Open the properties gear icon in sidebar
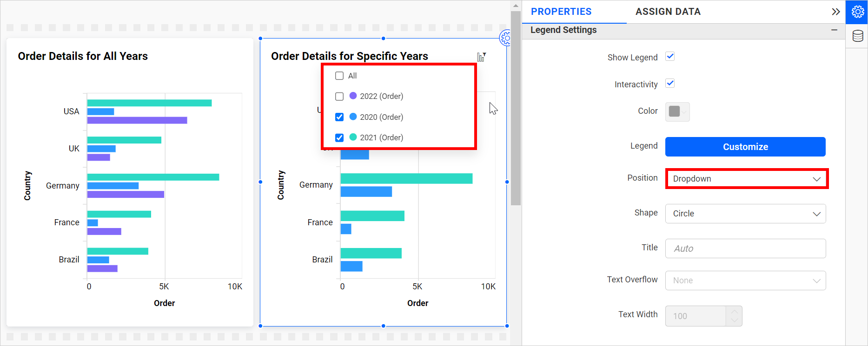The height and width of the screenshot is (346, 868). [x=857, y=12]
